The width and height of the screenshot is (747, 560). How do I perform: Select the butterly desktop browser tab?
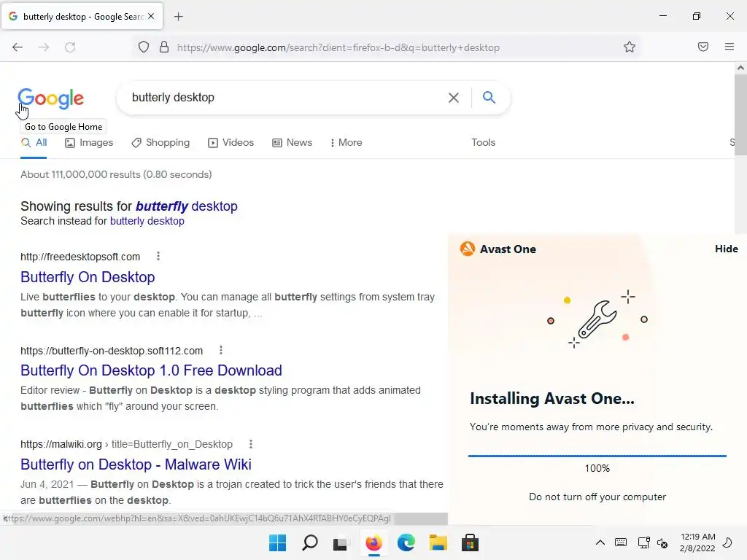[82, 17]
